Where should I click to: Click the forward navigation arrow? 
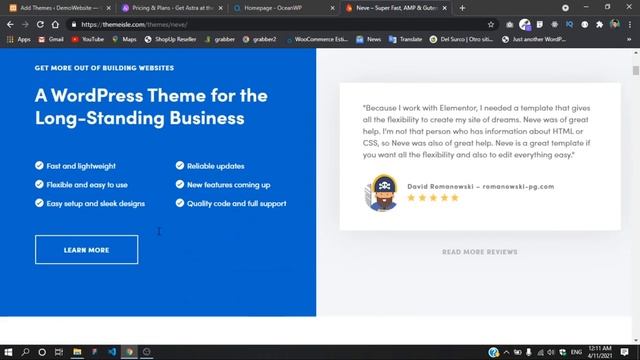[x=25, y=24]
